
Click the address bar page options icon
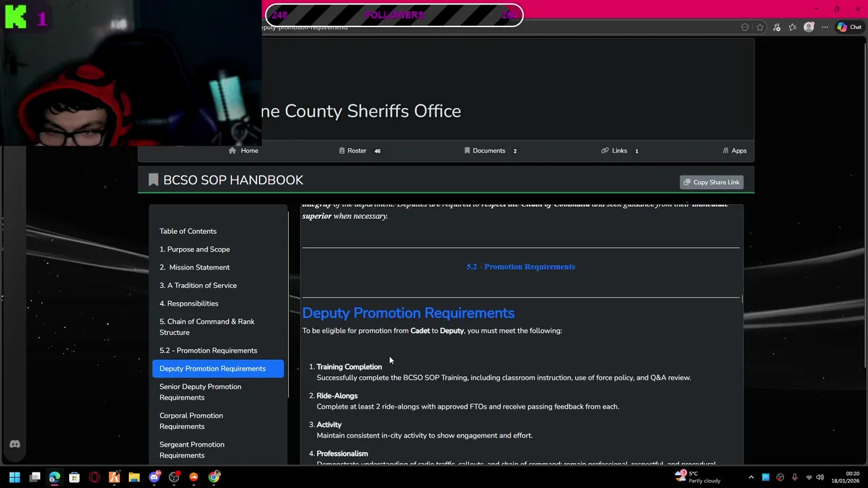click(x=745, y=27)
